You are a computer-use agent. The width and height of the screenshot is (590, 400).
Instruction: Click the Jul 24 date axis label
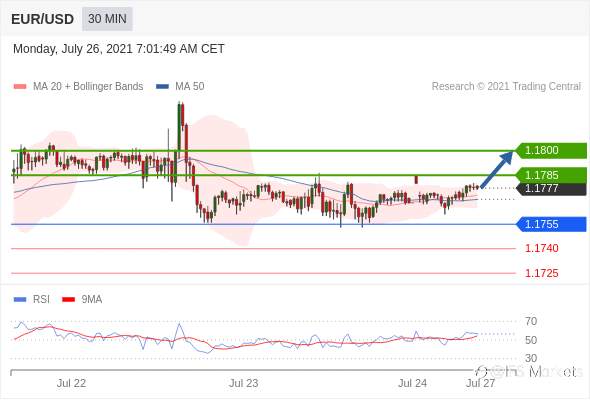(413, 383)
